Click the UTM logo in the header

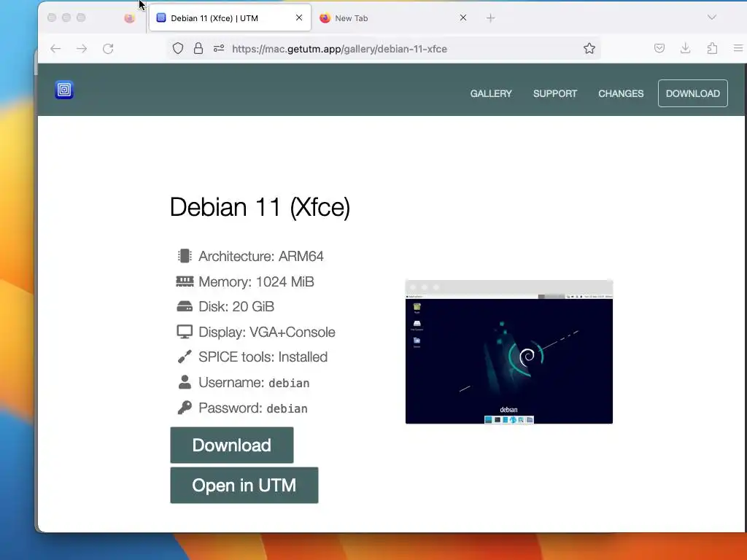(64, 90)
